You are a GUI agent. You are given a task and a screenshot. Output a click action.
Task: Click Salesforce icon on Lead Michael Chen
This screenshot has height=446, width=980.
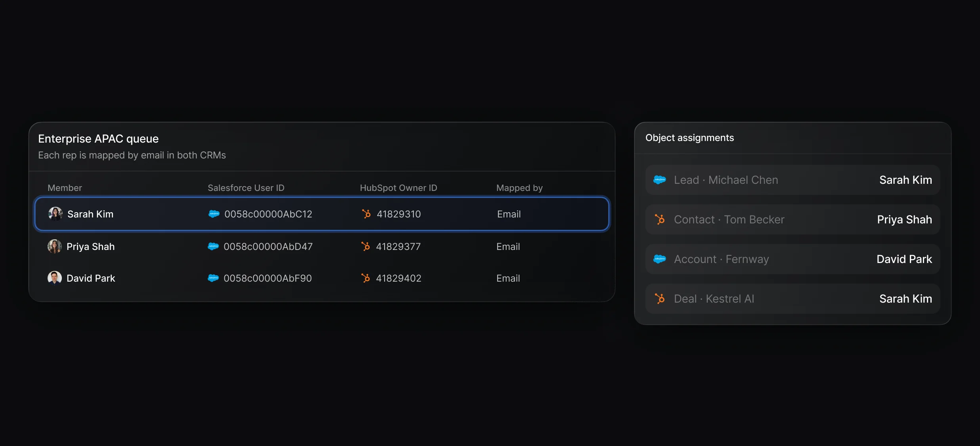(660, 180)
